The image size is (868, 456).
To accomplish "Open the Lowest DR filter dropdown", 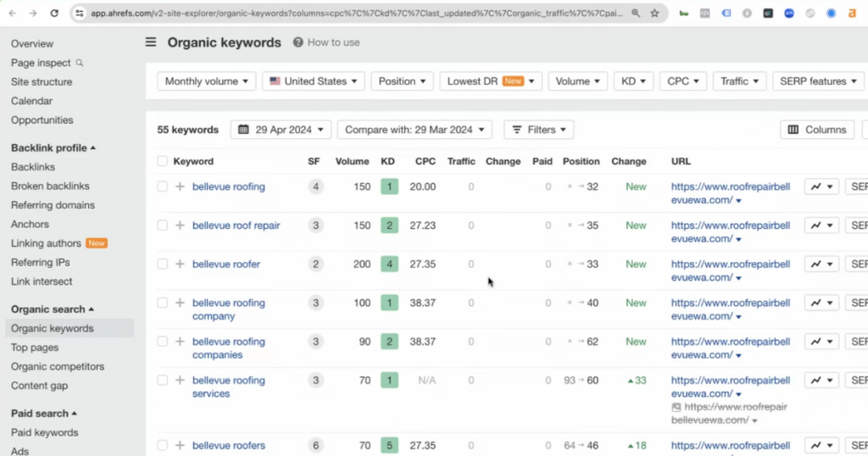I will 491,81.
